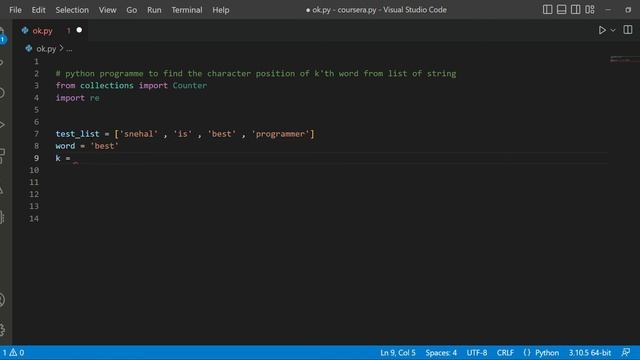Screen dimensions: 640x360
Task: Click ok.py in the breadcrumb bar
Action: 46,49
